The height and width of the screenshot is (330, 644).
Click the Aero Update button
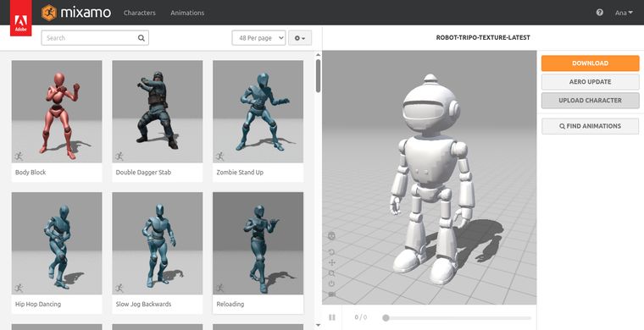click(x=591, y=81)
